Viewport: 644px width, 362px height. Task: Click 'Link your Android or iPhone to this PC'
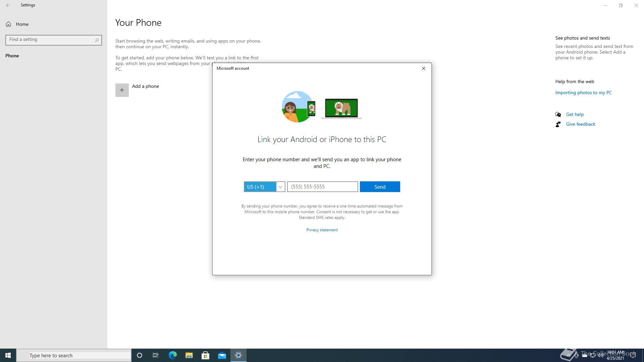pos(322,139)
